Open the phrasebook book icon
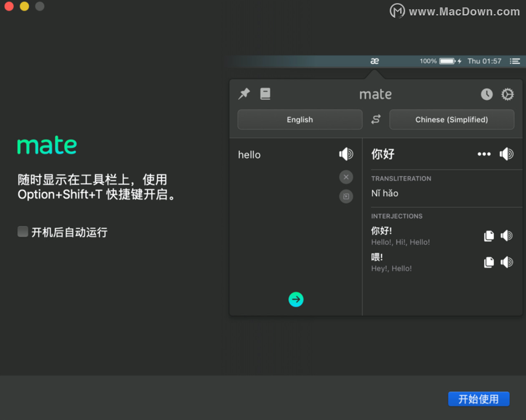The image size is (526, 420). (265, 94)
